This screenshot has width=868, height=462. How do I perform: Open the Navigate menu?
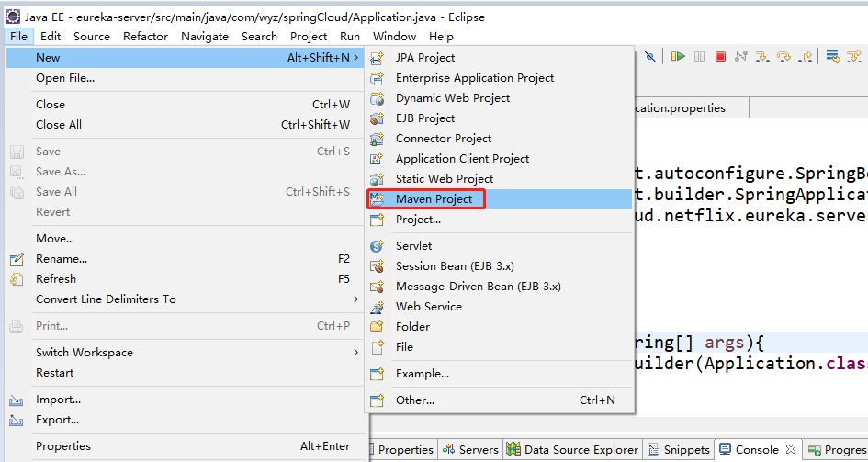(x=205, y=37)
